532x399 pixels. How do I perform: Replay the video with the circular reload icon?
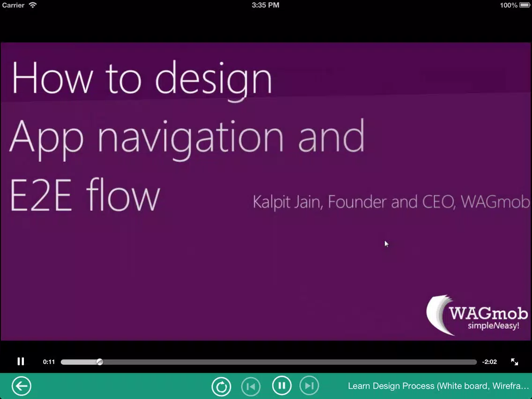click(221, 386)
